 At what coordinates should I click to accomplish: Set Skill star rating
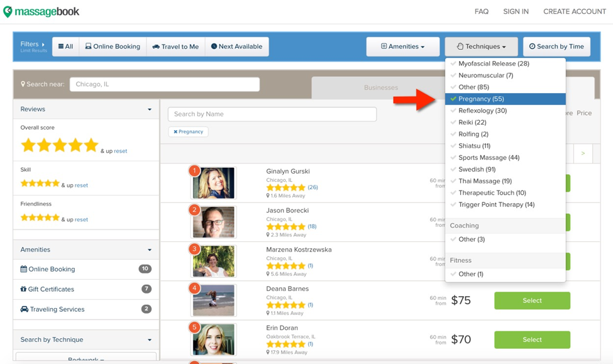click(x=40, y=184)
